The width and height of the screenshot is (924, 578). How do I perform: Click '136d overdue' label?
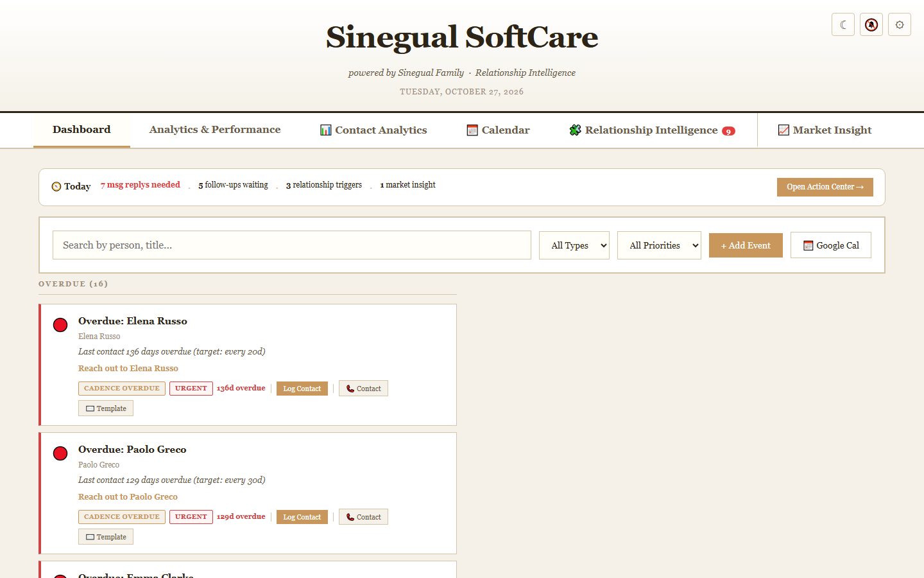(241, 388)
